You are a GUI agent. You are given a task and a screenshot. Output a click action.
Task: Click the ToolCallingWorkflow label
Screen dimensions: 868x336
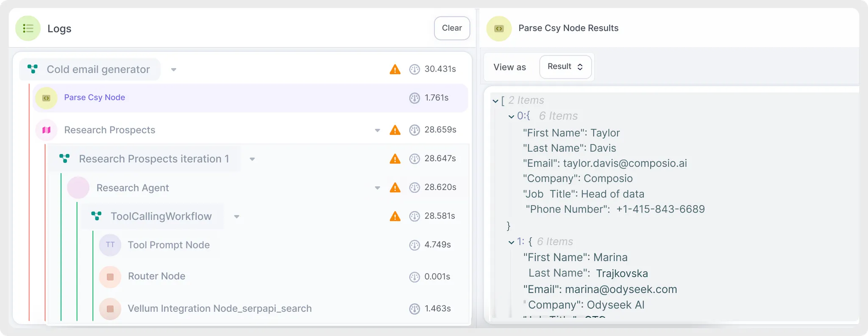[161, 216]
